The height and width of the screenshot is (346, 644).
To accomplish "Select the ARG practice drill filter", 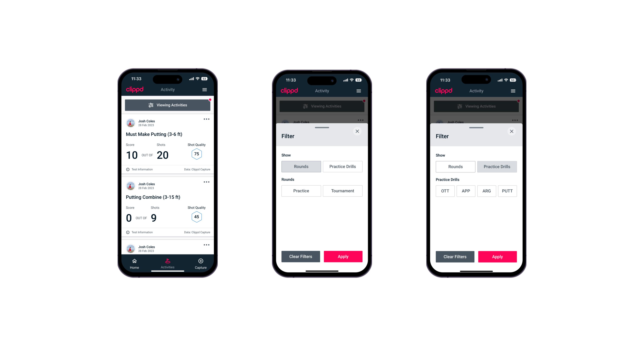I will pyautogui.click(x=486, y=191).
